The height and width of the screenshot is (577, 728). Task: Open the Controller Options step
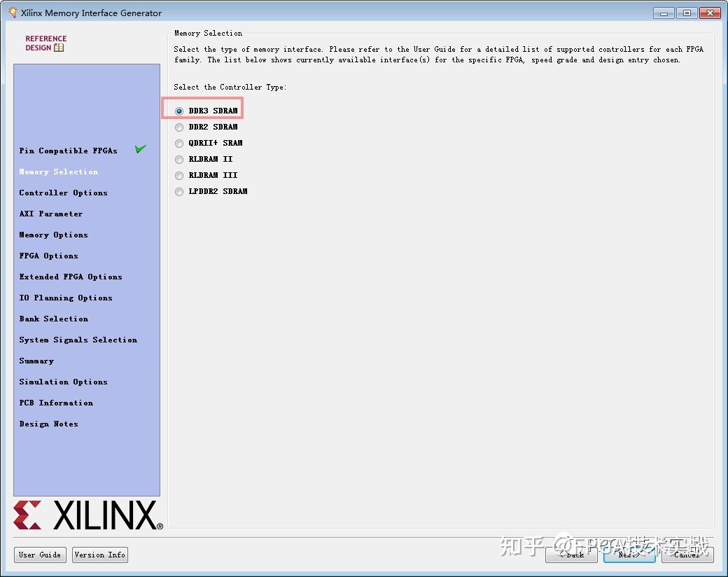pyautogui.click(x=63, y=193)
